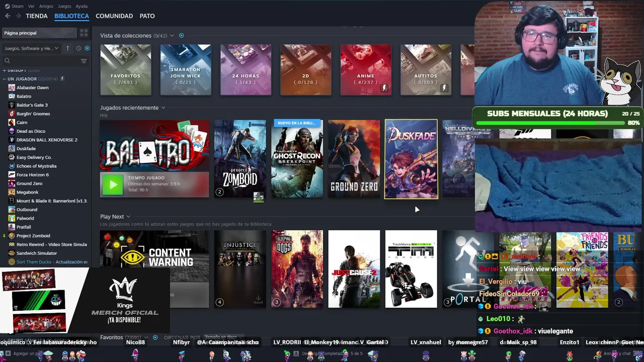
Task: Open the Amigos menu
Action: click(46, 6)
